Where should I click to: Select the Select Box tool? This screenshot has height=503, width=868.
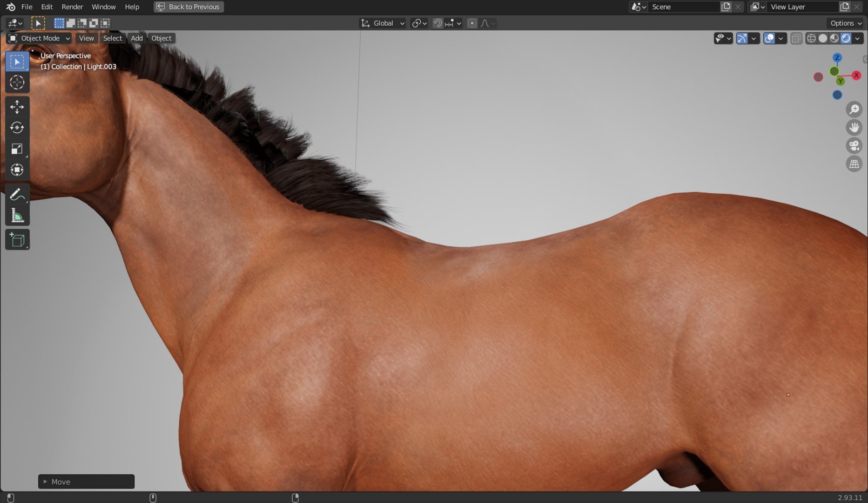tap(17, 61)
